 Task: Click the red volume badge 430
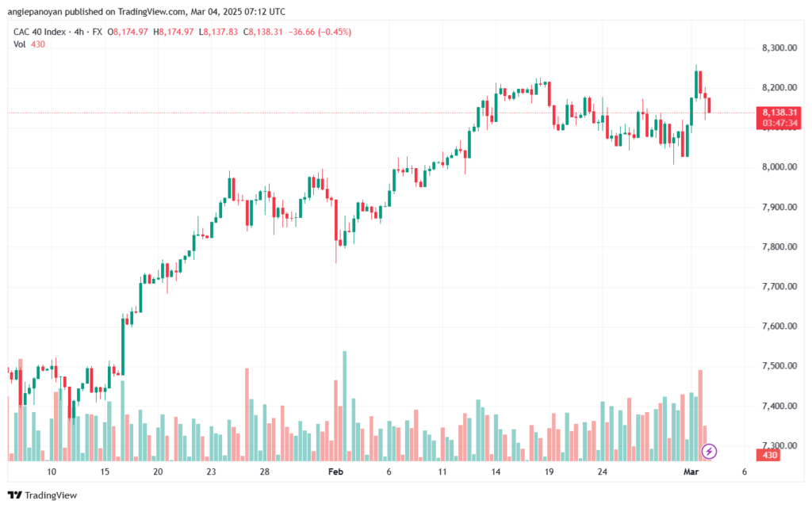point(769,455)
